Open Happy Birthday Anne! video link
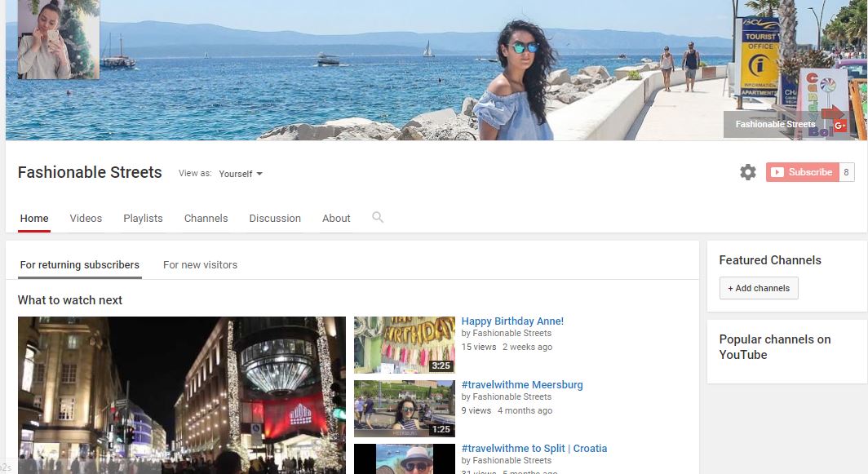This screenshot has height=474, width=868. [512, 321]
